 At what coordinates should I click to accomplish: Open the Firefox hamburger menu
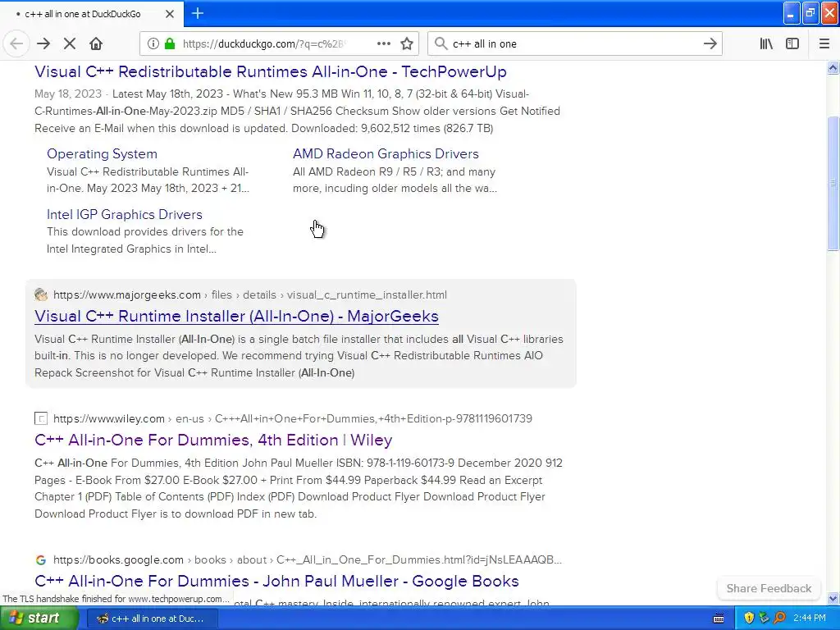(x=824, y=44)
